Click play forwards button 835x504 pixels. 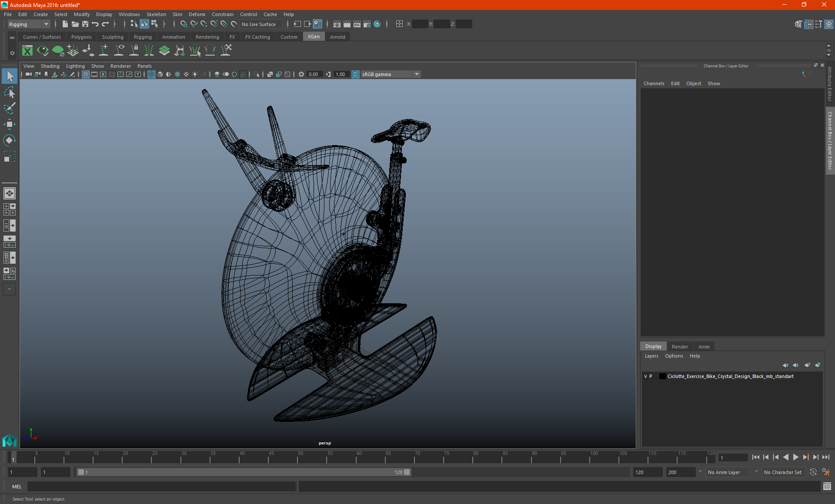click(795, 457)
